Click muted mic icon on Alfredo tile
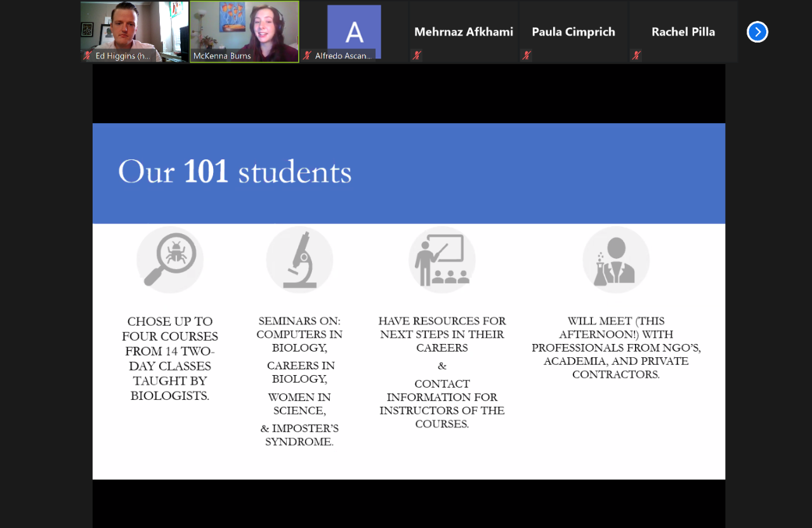812x528 pixels. click(307, 56)
